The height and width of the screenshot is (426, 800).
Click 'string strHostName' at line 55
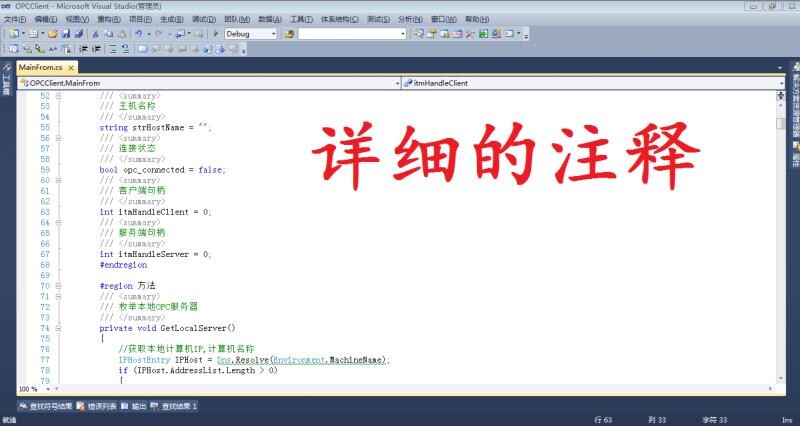tap(141, 128)
